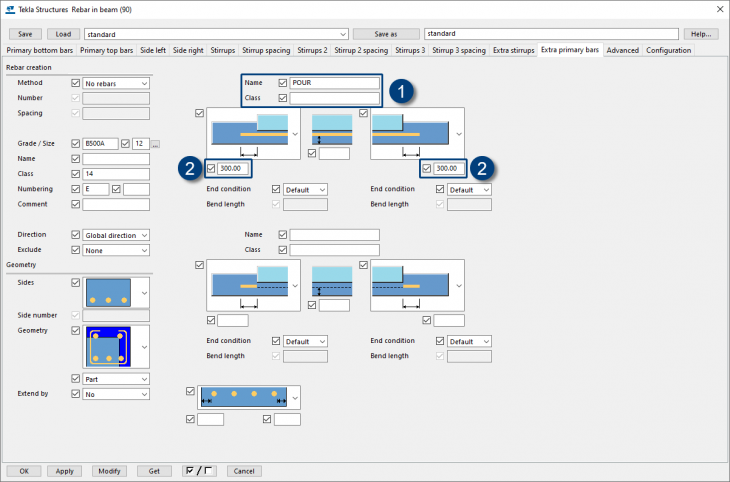
Task: Open Help with the Help... button
Action: (701, 34)
